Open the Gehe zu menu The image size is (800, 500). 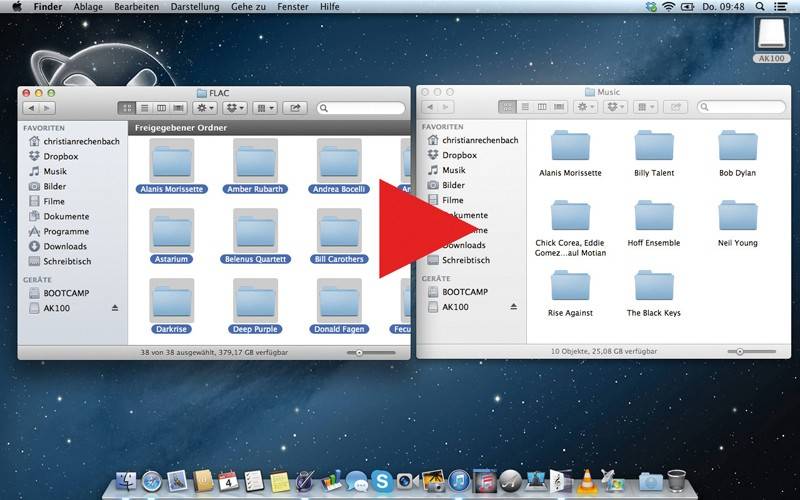[248, 7]
